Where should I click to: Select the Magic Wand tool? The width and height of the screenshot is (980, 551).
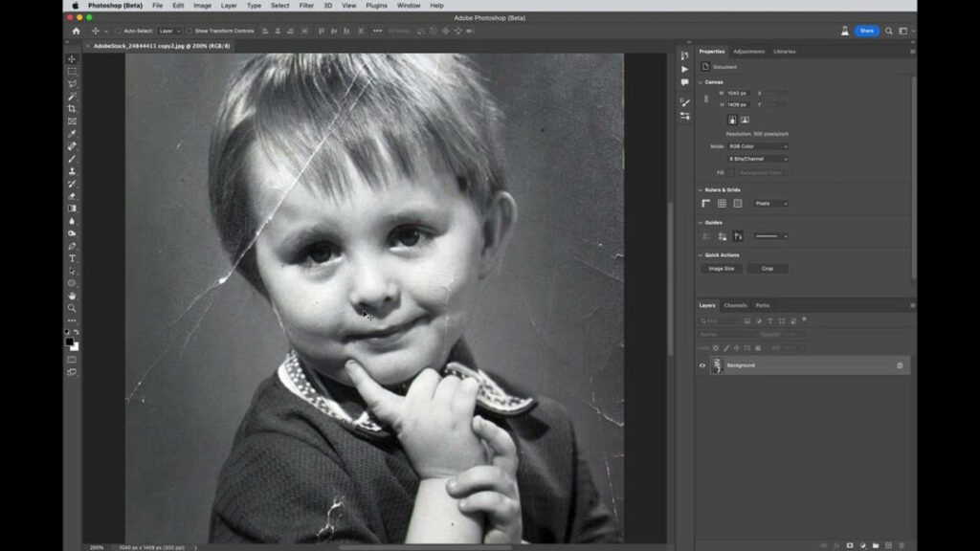tap(72, 97)
